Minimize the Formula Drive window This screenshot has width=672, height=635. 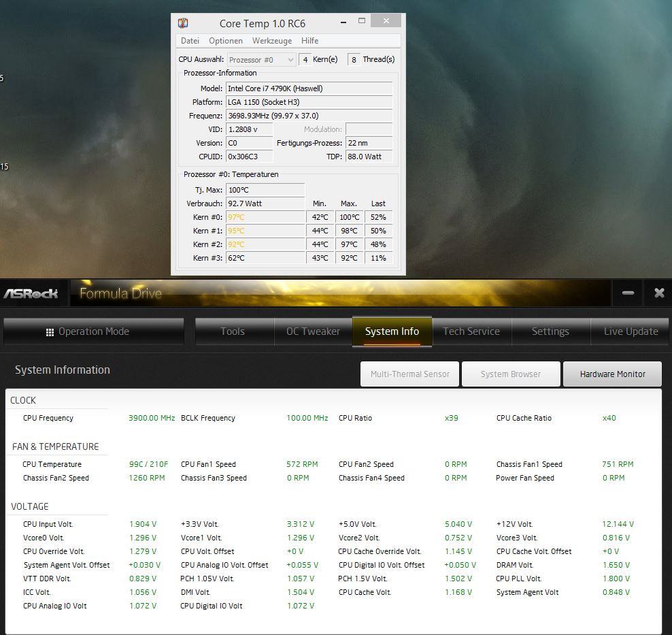628,293
